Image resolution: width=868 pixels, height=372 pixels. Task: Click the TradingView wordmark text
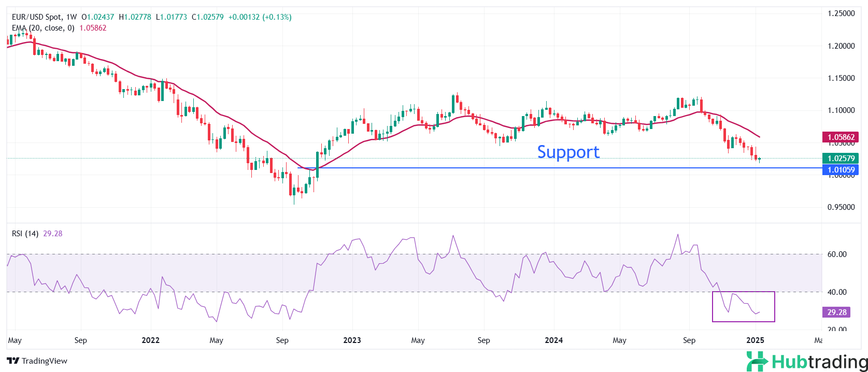click(45, 361)
